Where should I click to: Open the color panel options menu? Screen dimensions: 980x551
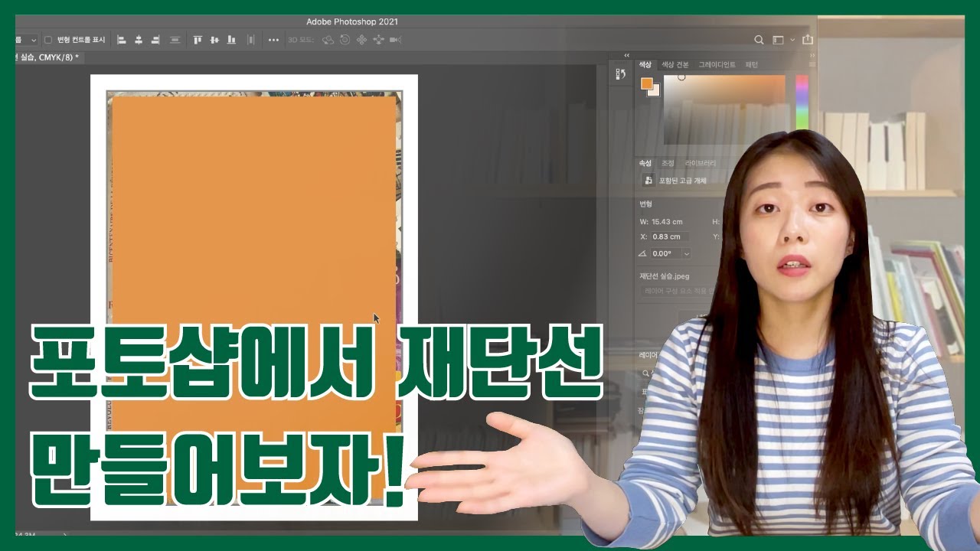click(811, 65)
